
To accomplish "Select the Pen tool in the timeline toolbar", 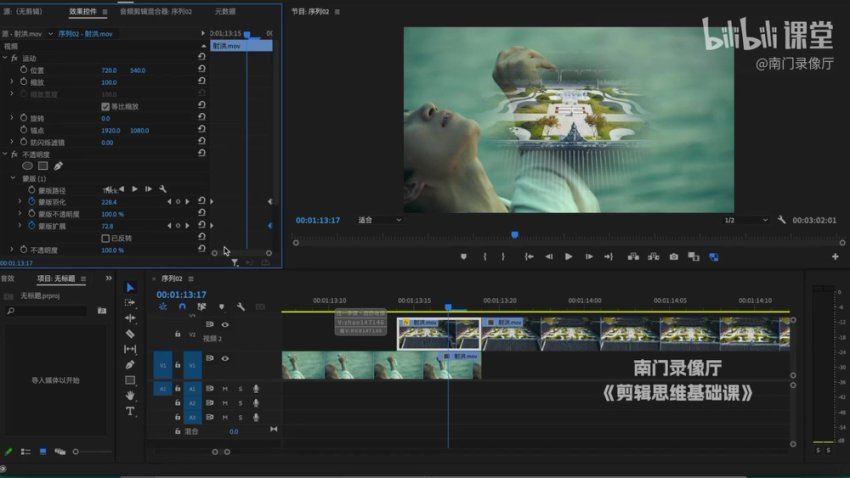I will point(130,365).
